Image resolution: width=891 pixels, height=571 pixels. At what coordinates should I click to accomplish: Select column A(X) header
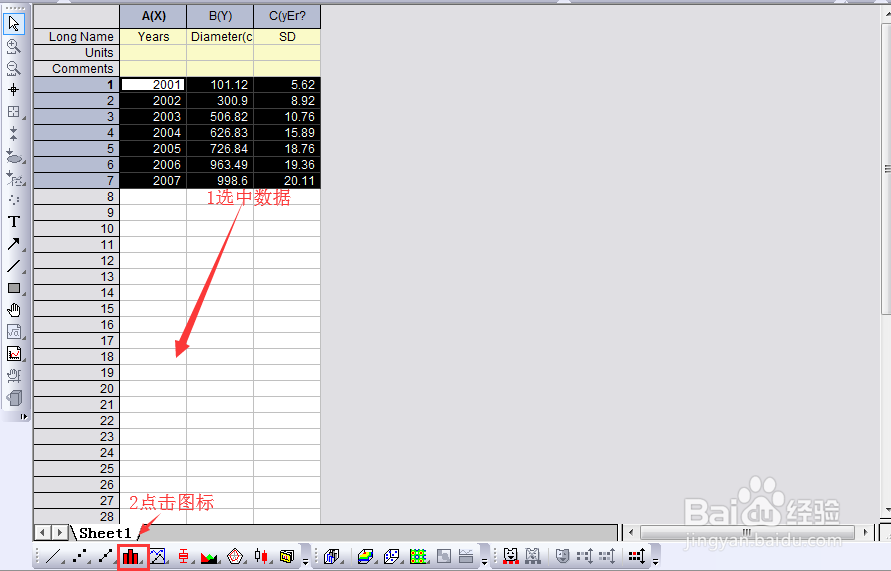153,16
